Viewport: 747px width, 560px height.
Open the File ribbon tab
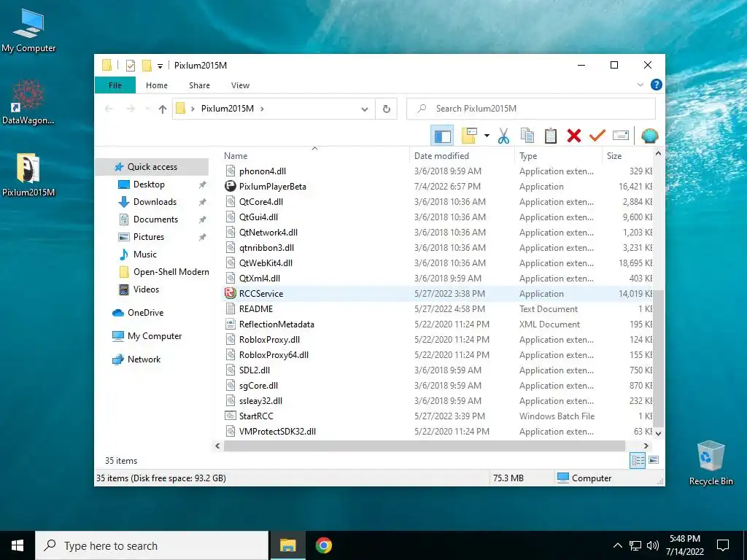[x=115, y=85]
